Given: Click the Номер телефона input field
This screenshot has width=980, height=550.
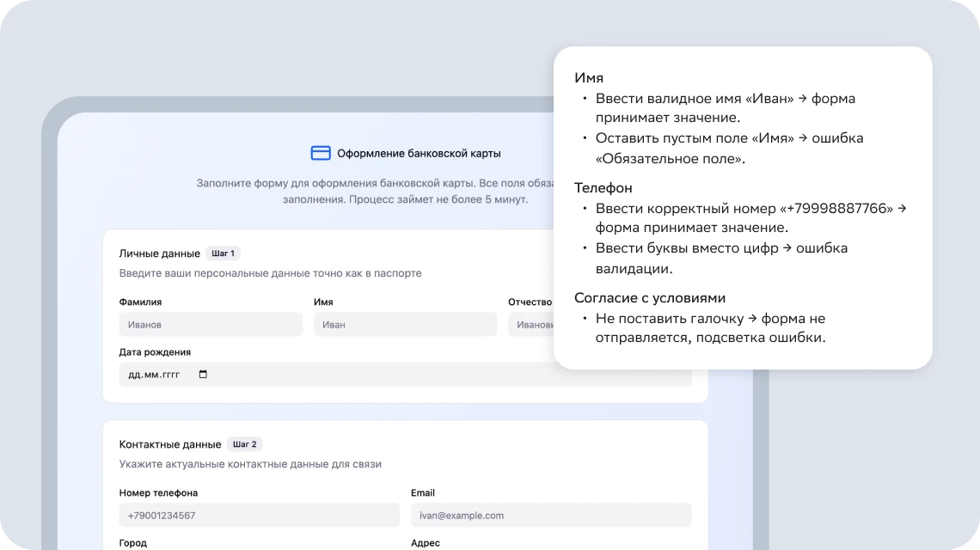Looking at the screenshot, I should click(259, 516).
